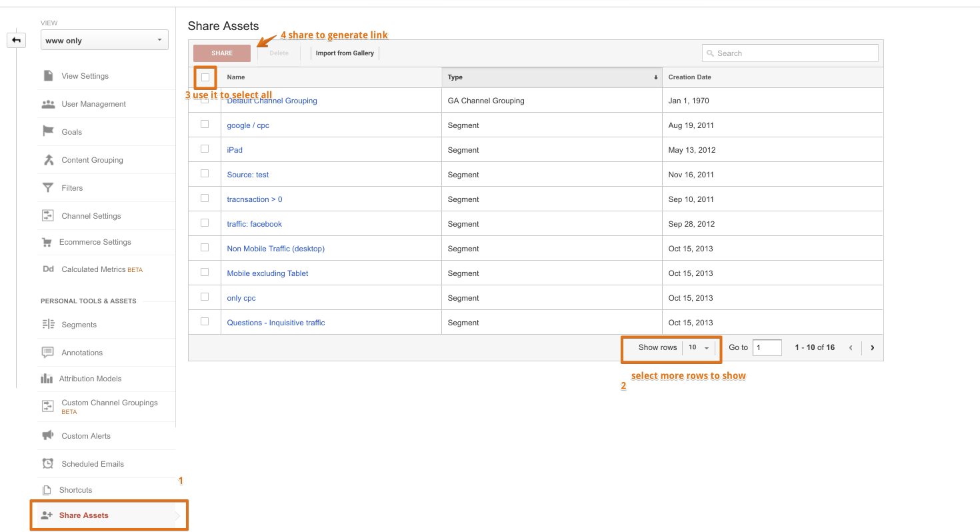Sort the table by the Type column
Viewport: 980px width, 532px height.
[x=551, y=77]
